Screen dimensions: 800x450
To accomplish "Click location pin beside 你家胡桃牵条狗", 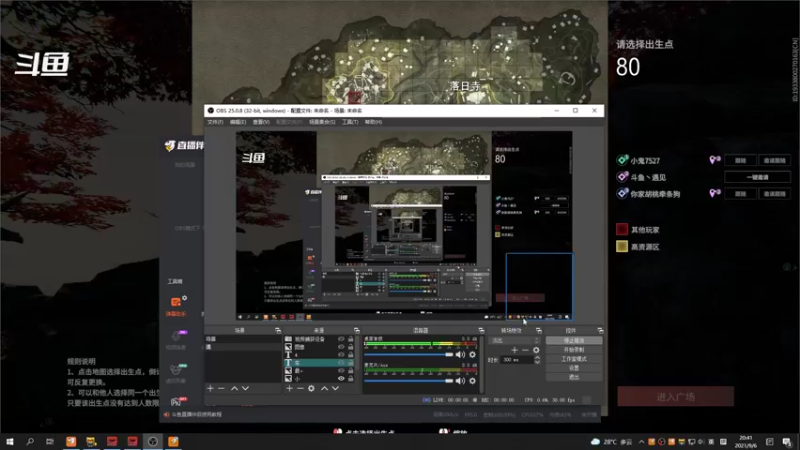I will click(x=714, y=193).
